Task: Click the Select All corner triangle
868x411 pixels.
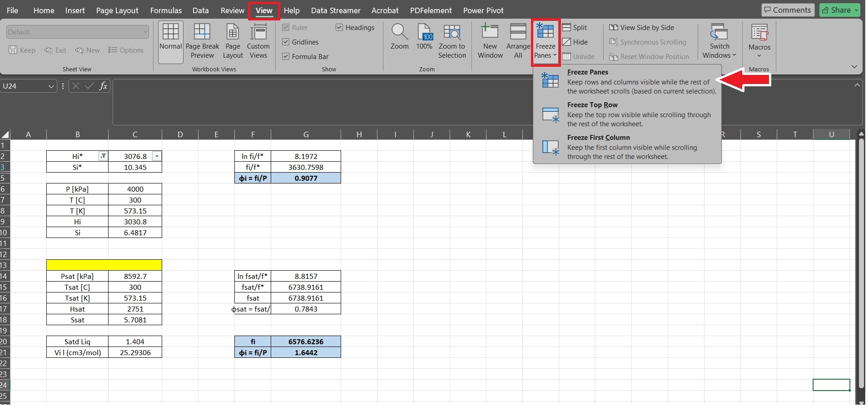Action: tap(5, 134)
